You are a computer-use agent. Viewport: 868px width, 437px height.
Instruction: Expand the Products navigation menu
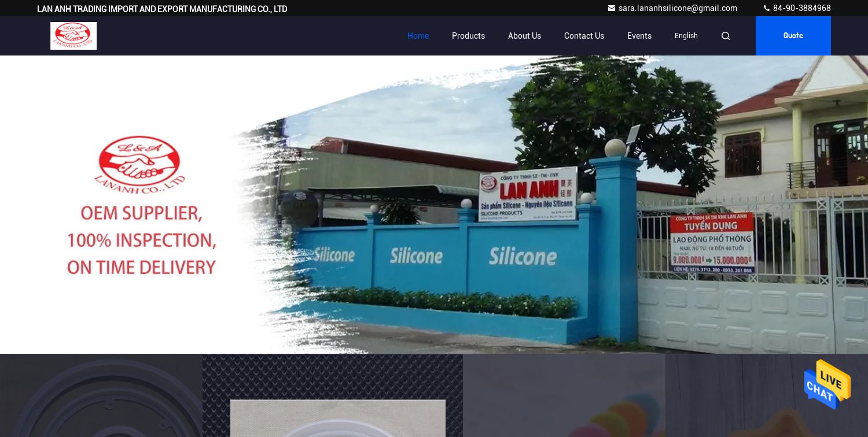[x=468, y=36]
